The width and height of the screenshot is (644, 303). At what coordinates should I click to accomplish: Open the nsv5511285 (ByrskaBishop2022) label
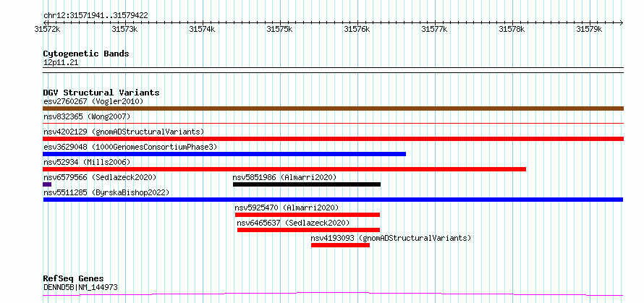pos(106,192)
